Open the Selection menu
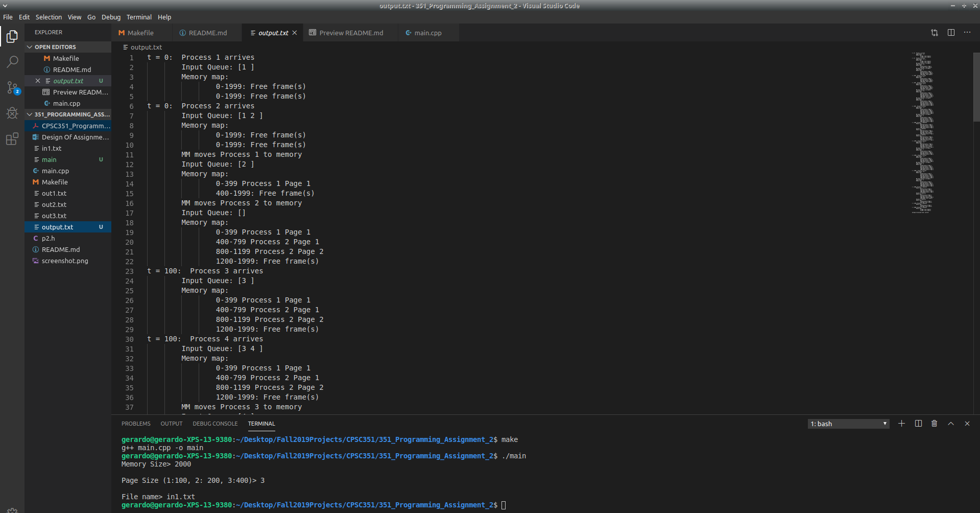 pos(49,17)
